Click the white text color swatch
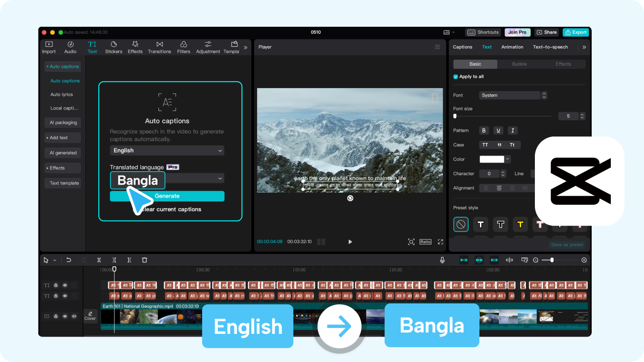The width and height of the screenshot is (644, 362). (492, 159)
